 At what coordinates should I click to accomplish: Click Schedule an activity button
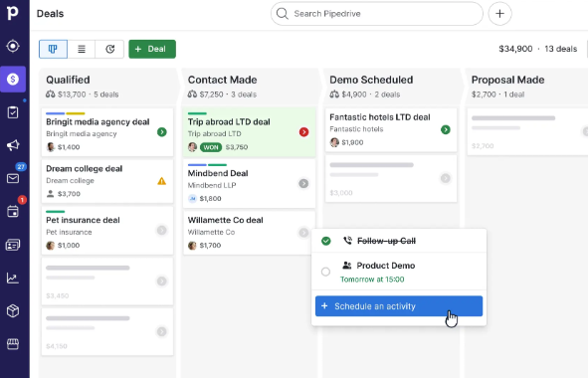click(399, 306)
